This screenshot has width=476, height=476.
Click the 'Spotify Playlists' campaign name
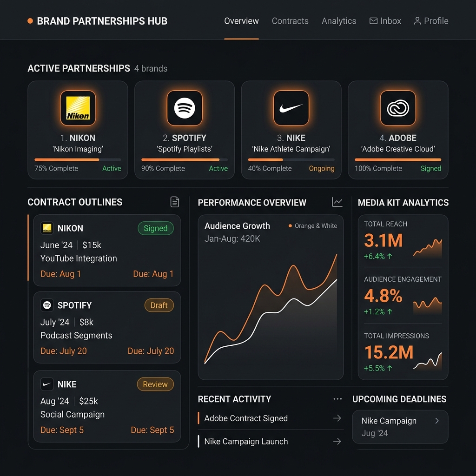coord(185,149)
